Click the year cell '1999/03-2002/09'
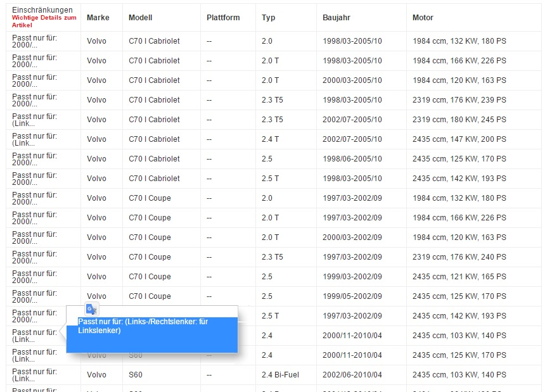 [x=352, y=277]
